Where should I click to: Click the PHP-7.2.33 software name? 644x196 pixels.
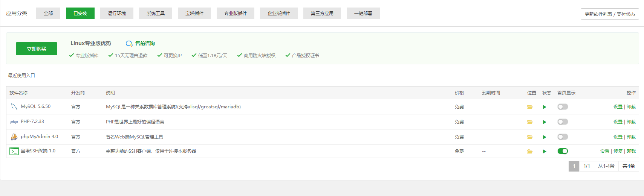coord(32,122)
